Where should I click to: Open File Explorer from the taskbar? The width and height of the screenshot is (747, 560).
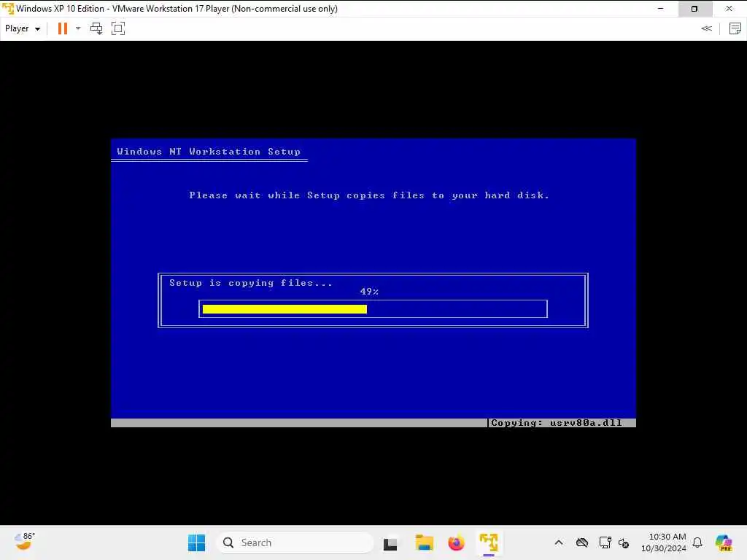424,542
